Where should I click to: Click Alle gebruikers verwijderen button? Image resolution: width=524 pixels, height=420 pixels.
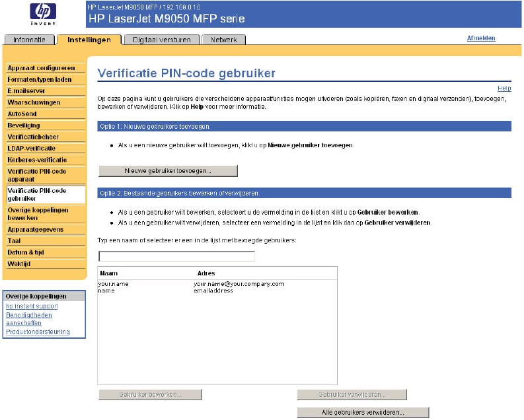tap(363, 412)
